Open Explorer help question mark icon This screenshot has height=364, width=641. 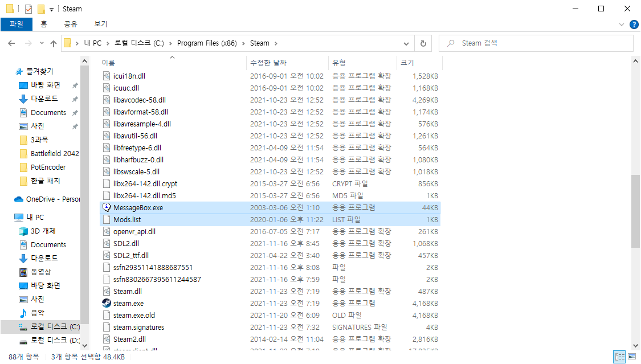pos(634,24)
